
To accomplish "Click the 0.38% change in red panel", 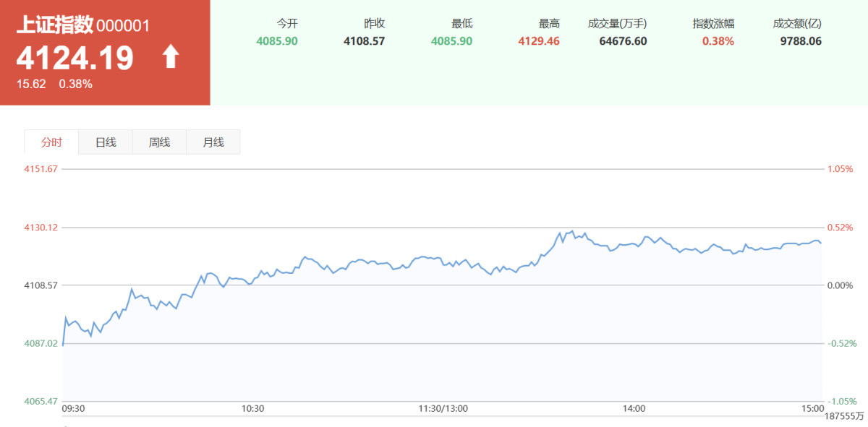I will 76,84.
